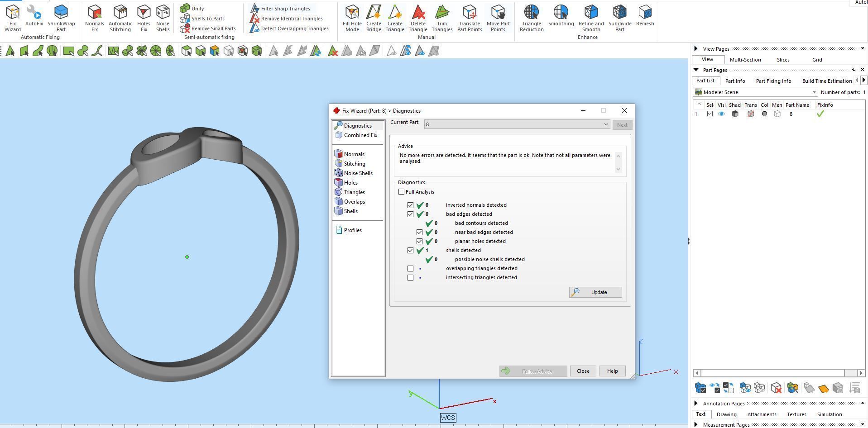The height and width of the screenshot is (428, 868).
Task: Switch to Part Info tab
Action: point(735,81)
